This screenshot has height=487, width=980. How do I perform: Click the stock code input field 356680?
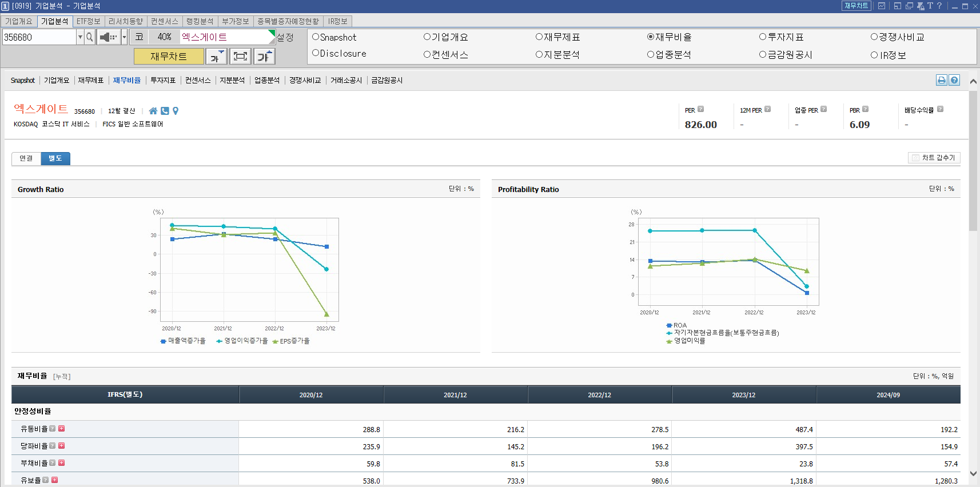(39, 37)
